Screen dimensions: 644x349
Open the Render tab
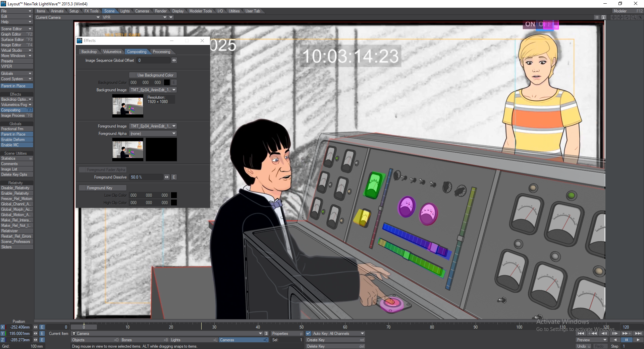pyautogui.click(x=161, y=11)
